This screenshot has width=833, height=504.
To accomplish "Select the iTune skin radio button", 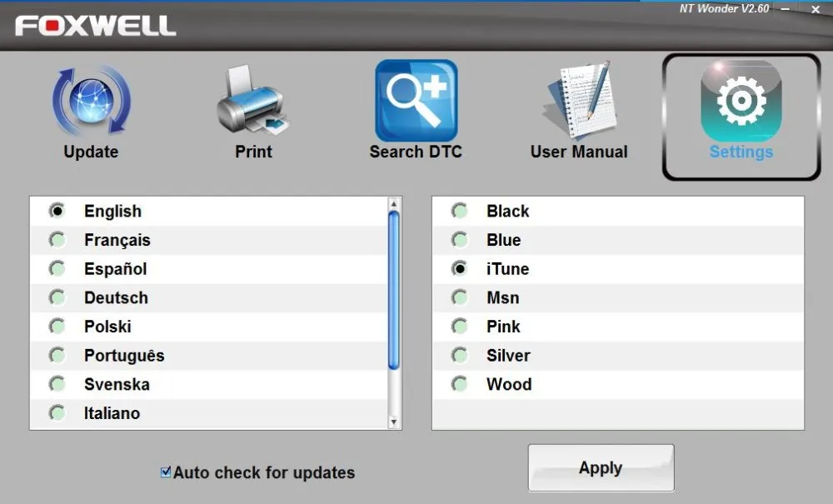I will [x=460, y=269].
